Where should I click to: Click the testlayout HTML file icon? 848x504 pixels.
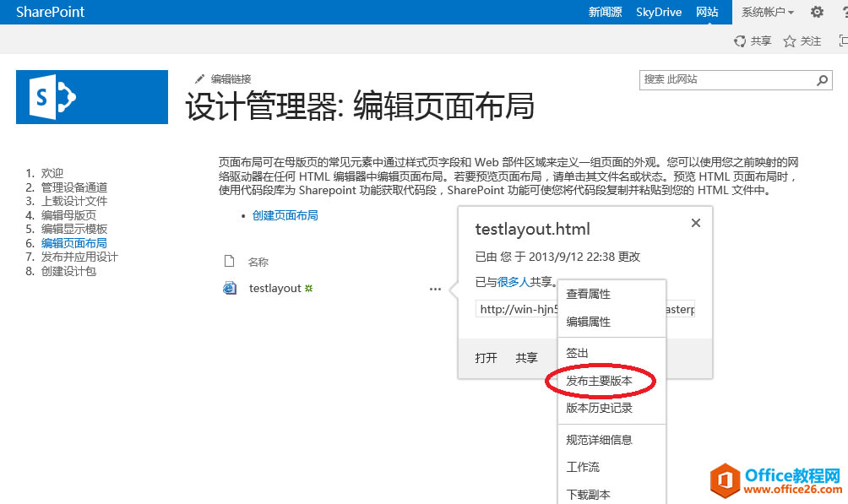229,288
